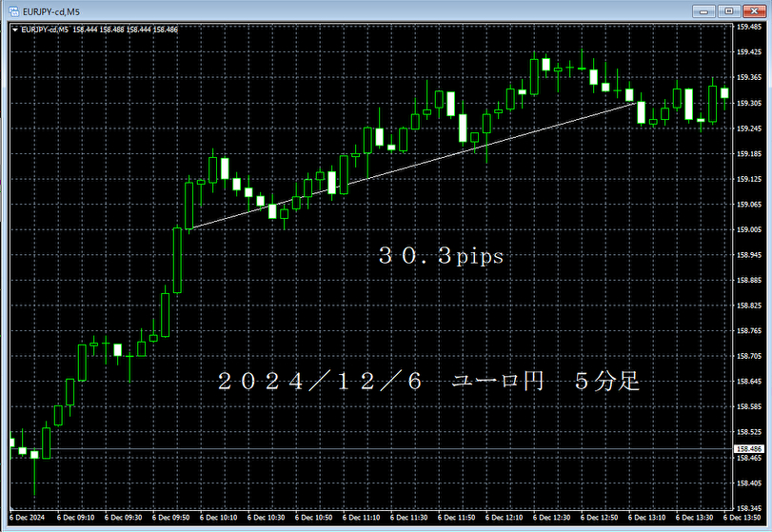Click price scale value 158.585
This screenshot has height=532, width=772.
pyautogui.click(x=749, y=406)
